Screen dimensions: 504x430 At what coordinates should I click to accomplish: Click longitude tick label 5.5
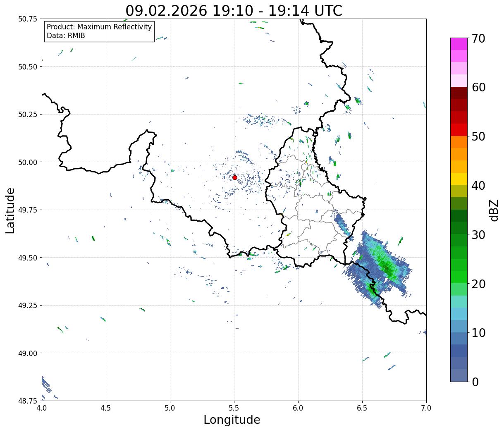pyautogui.click(x=234, y=408)
